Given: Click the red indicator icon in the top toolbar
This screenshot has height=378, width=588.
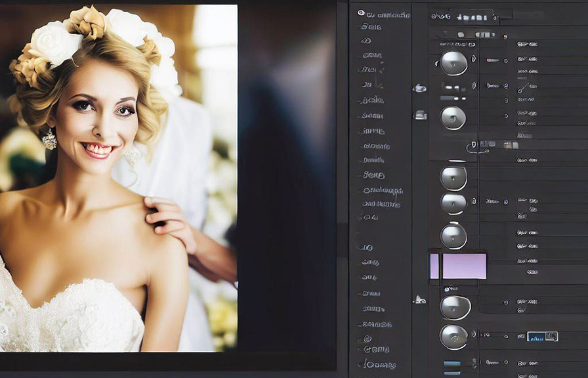Looking at the screenshot, I should click(505, 36).
